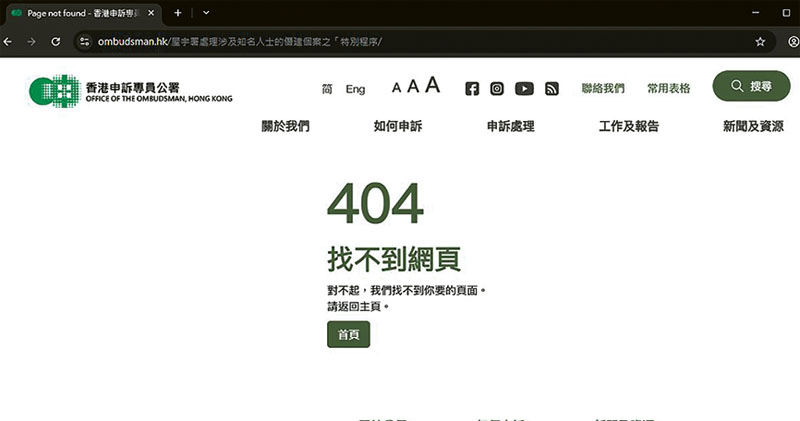Screen dimensions: 800x421
Task: Switch language to Eng
Action: [355, 89]
